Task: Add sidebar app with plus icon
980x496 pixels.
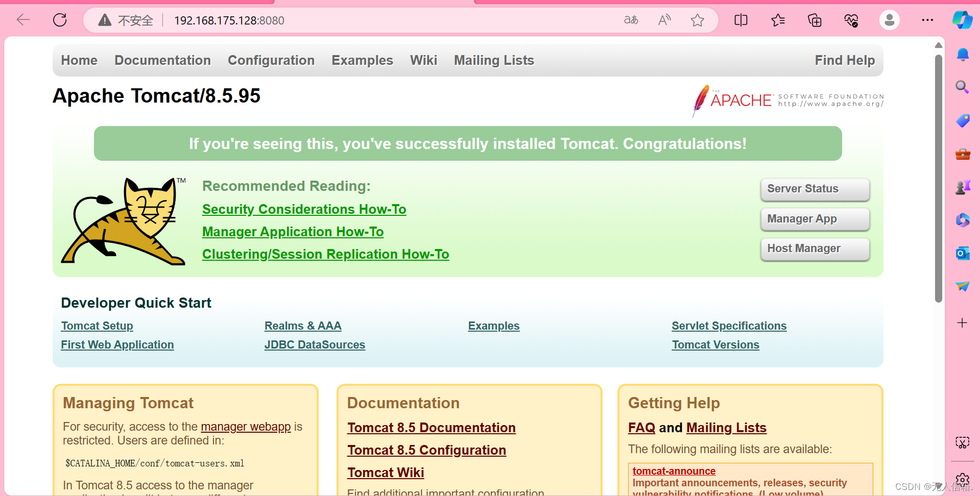Action: [x=962, y=323]
